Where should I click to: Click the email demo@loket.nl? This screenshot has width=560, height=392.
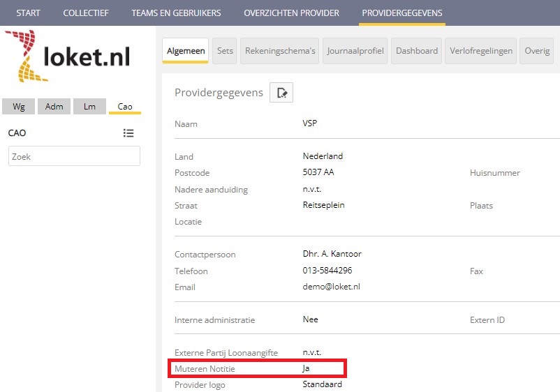click(x=332, y=287)
